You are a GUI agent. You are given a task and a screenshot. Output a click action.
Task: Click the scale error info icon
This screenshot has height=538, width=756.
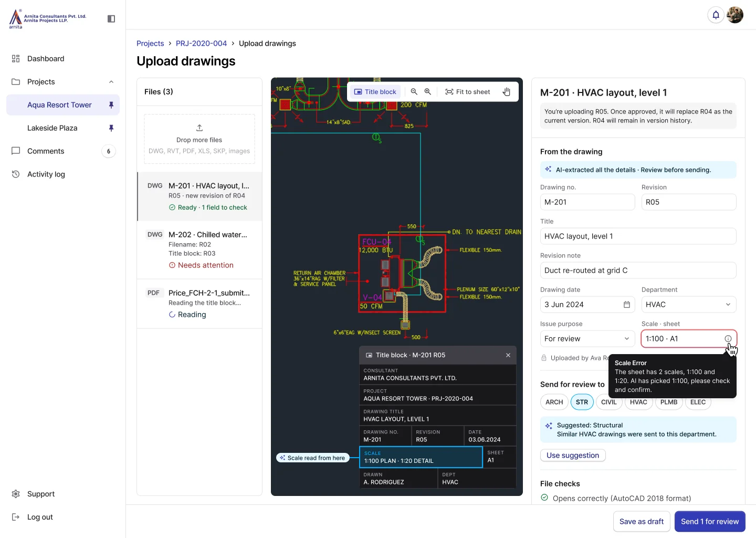click(728, 339)
